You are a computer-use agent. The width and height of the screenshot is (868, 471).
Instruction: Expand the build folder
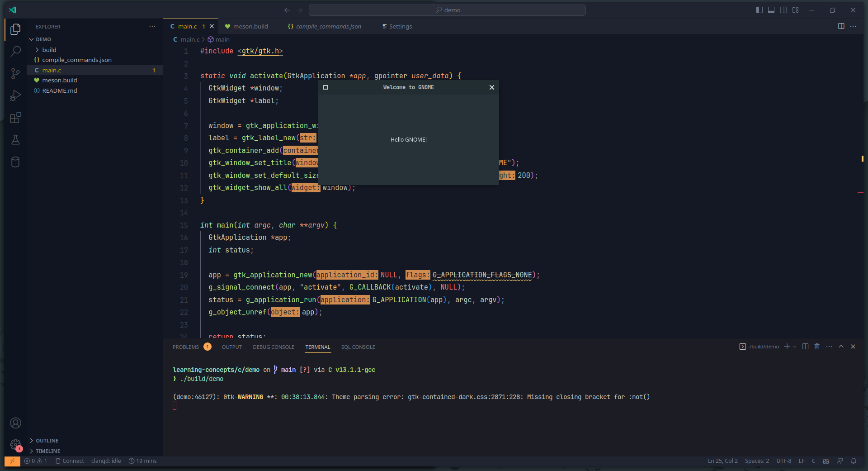[x=49, y=50]
